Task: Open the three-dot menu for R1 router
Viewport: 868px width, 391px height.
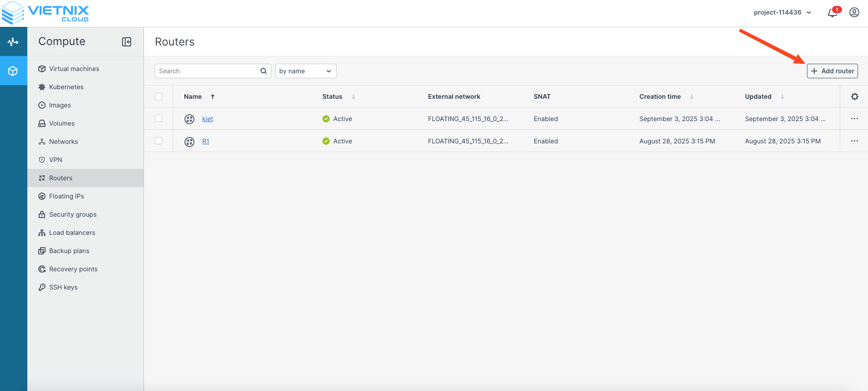Action: click(x=854, y=141)
